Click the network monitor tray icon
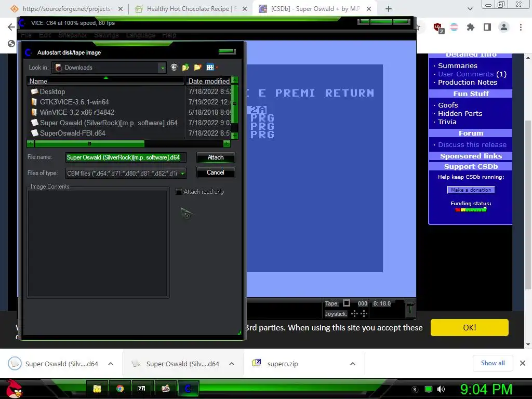Viewport: 532px width, 399px height. [429, 389]
